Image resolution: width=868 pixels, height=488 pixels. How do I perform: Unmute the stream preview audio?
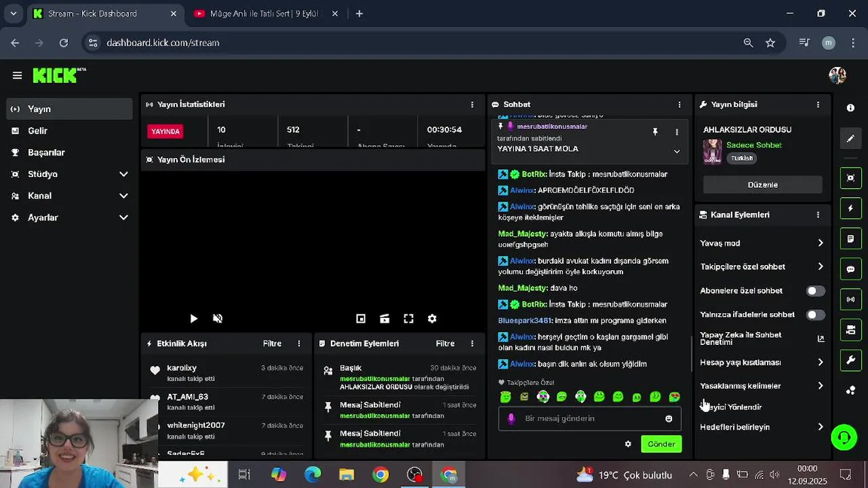tap(218, 319)
